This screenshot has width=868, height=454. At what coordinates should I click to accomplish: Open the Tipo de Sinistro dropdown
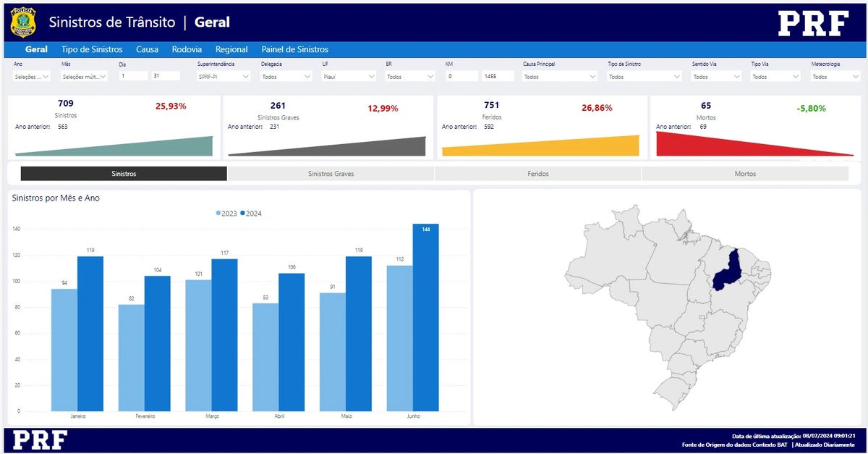pyautogui.click(x=644, y=76)
